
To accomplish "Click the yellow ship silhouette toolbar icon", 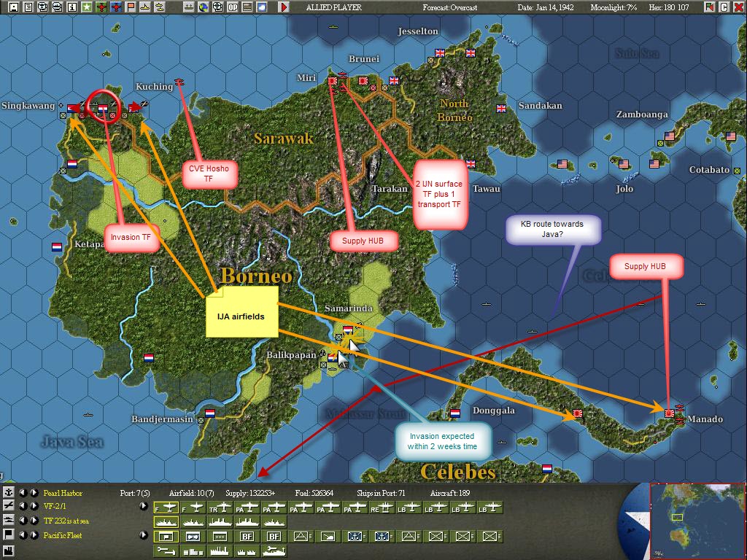I will click(x=145, y=7).
